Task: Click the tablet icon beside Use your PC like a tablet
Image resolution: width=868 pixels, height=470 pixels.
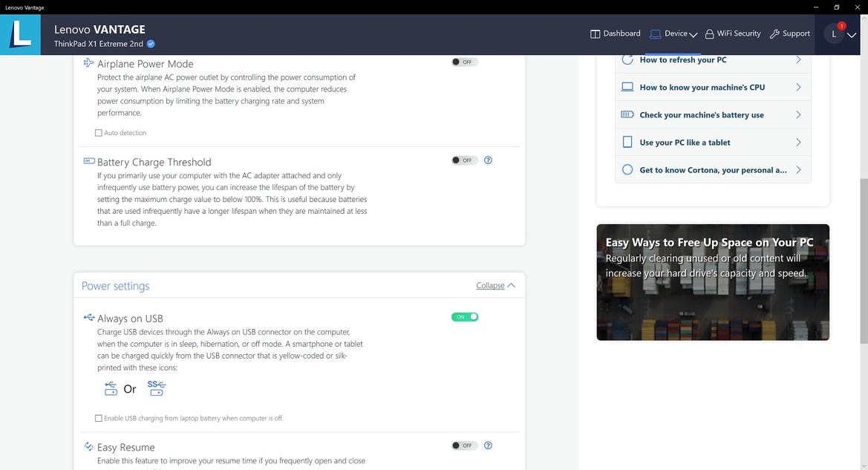Action: click(627, 143)
